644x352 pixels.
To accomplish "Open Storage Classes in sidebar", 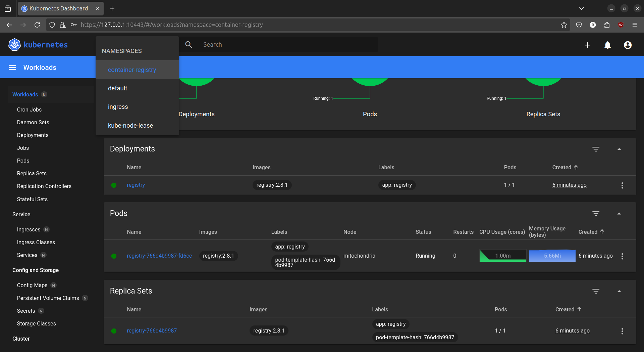I will point(36,323).
